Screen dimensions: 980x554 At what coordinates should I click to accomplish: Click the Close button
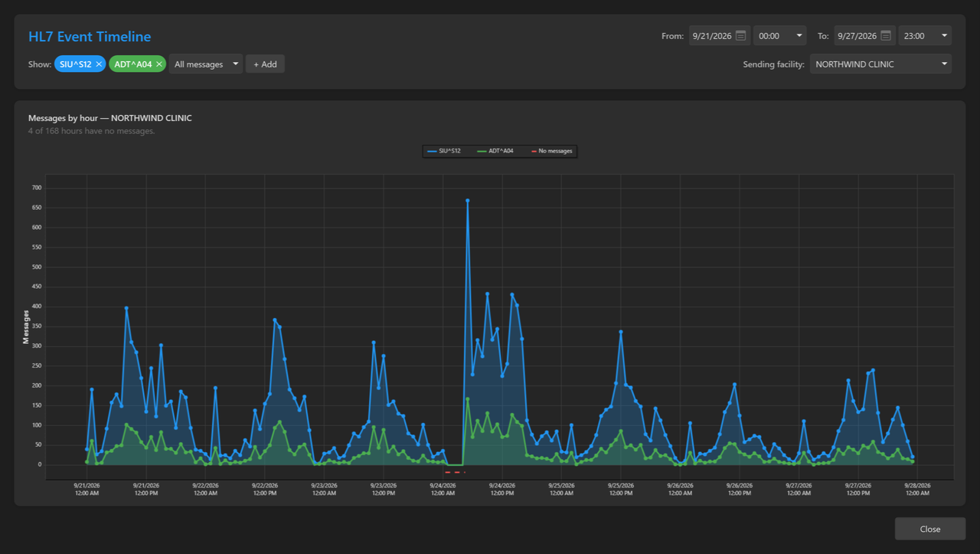coord(930,529)
